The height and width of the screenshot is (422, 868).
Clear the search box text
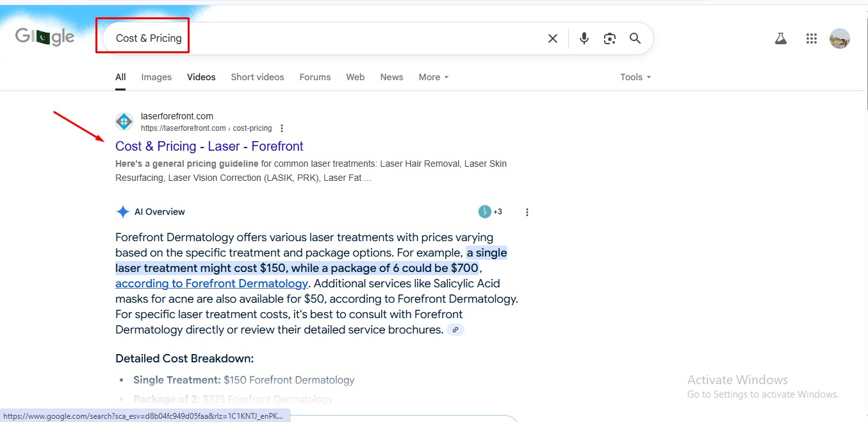pos(552,38)
